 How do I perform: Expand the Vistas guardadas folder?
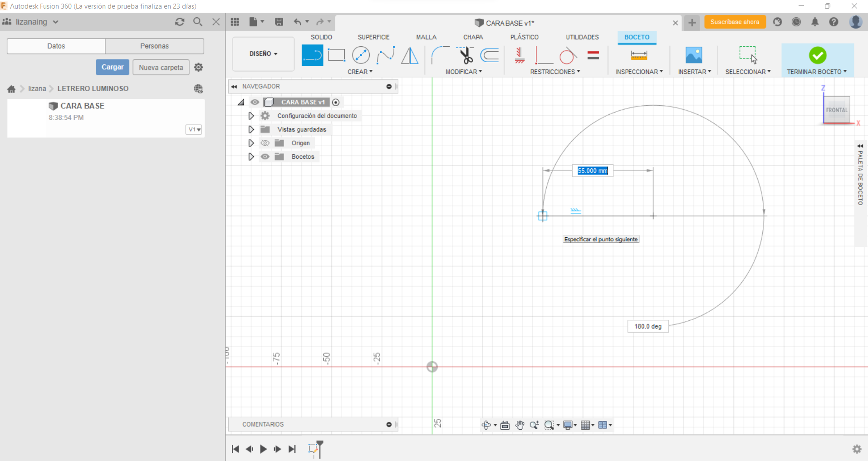[x=251, y=129]
